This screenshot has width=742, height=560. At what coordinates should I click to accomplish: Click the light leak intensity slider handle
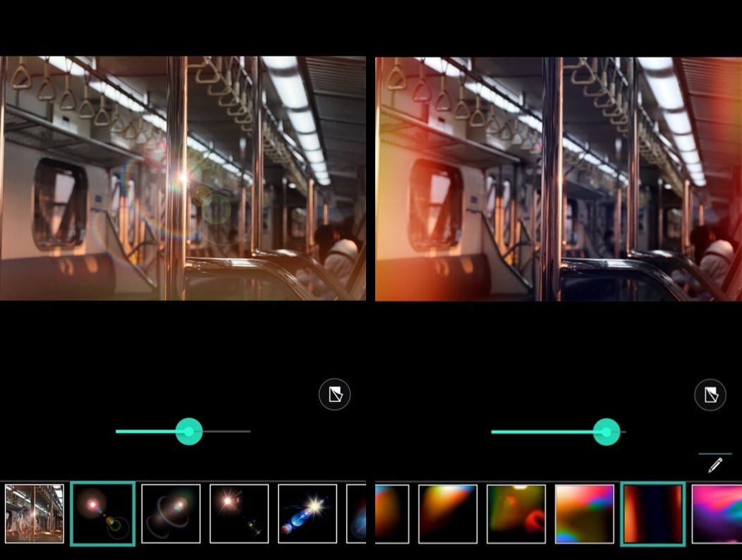coord(608,432)
